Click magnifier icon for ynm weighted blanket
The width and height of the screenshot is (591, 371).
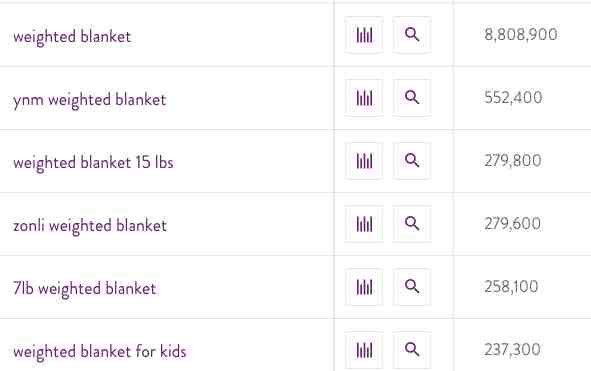pyautogui.click(x=412, y=98)
